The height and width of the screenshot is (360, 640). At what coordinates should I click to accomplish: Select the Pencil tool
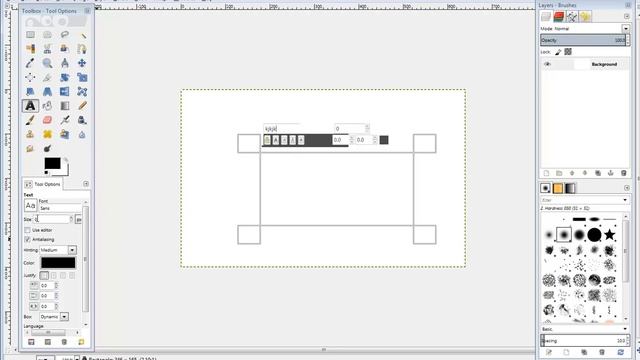coord(82,106)
